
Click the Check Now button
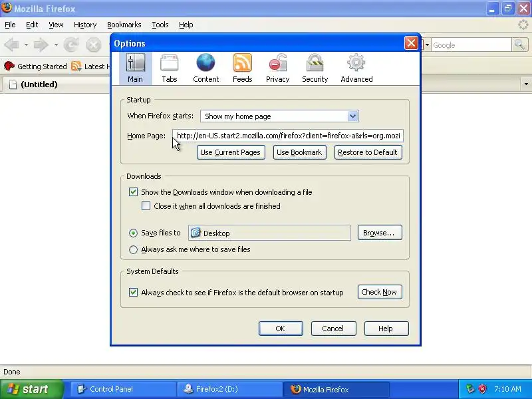tap(380, 292)
